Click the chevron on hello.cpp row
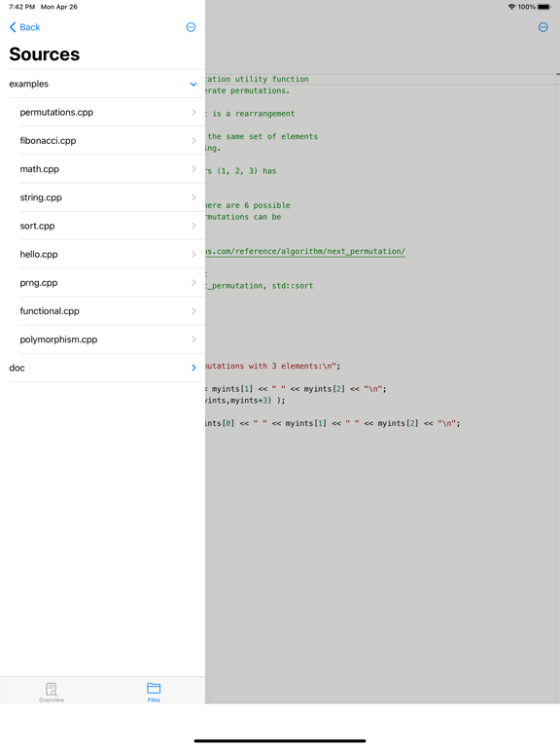Image resolution: width=560 pixels, height=747 pixels. point(193,254)
